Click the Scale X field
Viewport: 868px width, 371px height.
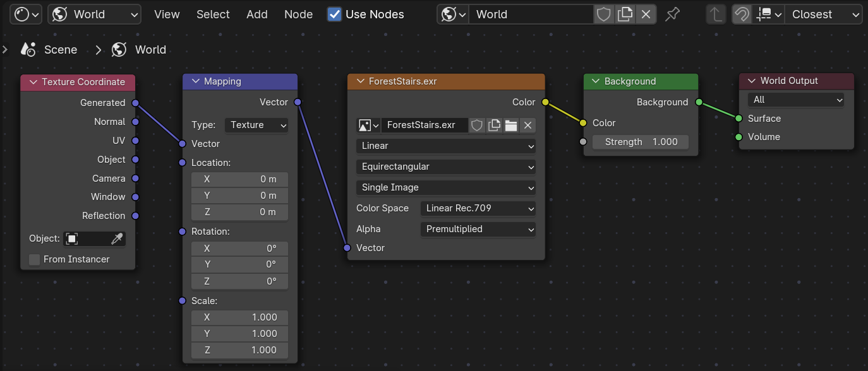tap(239, 317)
